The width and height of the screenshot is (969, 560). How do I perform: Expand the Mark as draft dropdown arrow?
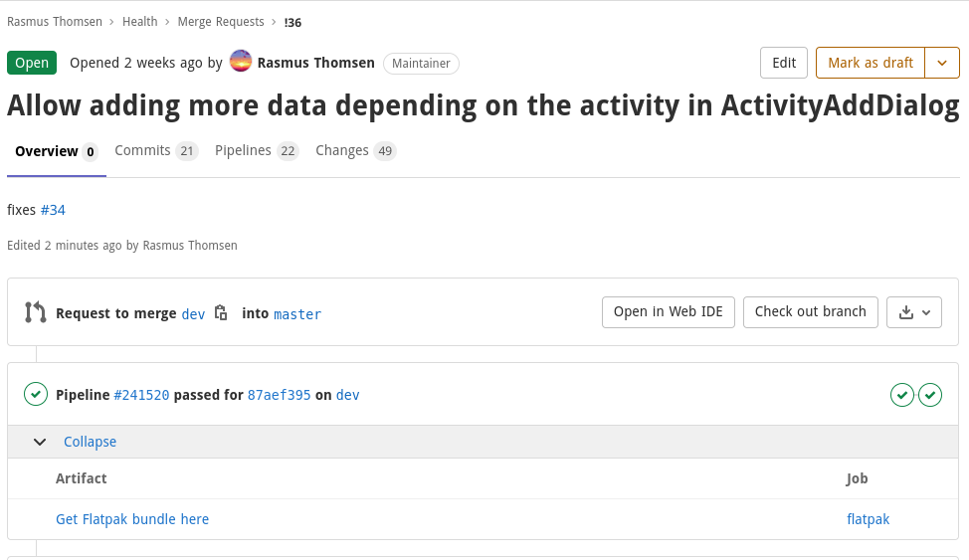point(942,63)
